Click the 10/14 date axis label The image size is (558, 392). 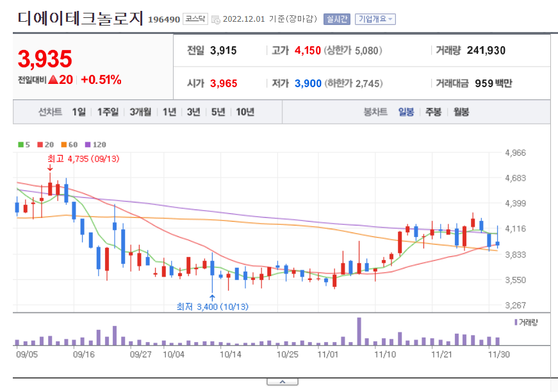pos(231,354)
